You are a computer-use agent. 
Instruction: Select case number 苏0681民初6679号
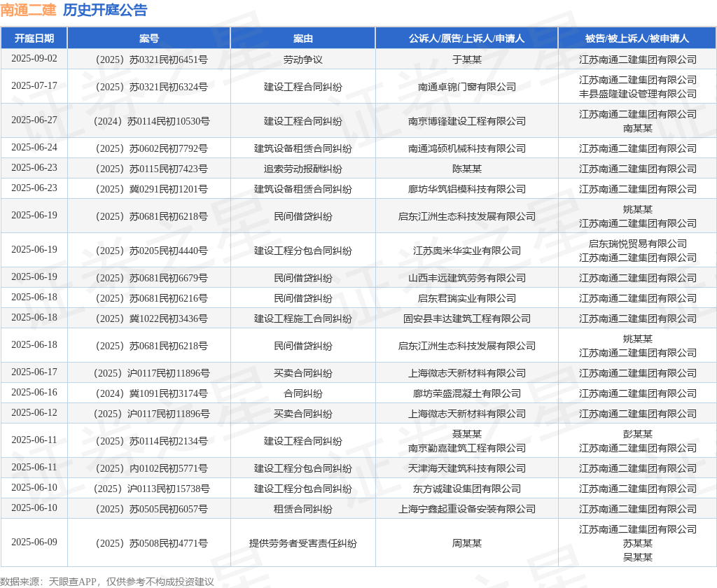152,278
